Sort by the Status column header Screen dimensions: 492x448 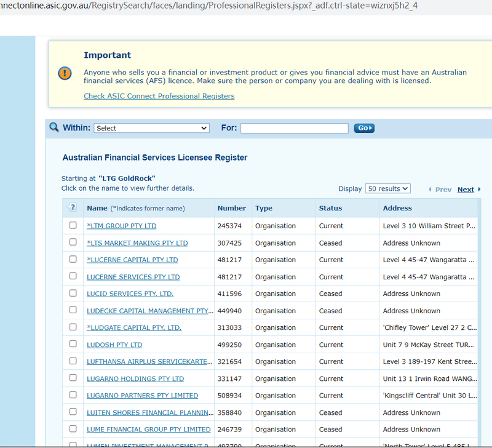click(x=330, y=208)
